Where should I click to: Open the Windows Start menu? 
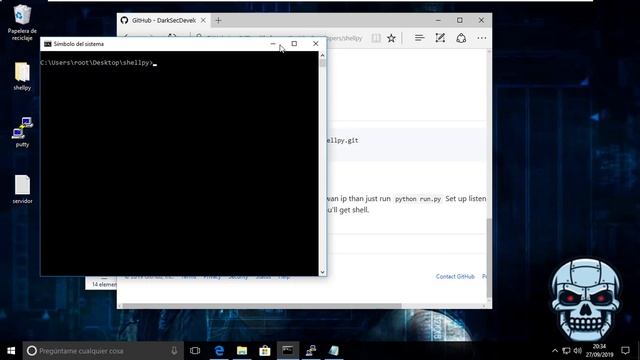click(11, 351)
